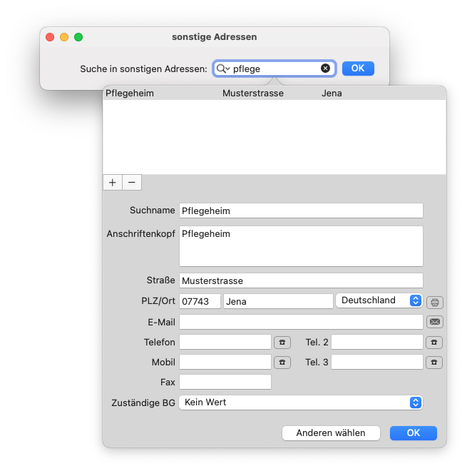Click OK next to the search field
Screen dimensions: 472x476
pyautogui.click(x=358, y=69)
